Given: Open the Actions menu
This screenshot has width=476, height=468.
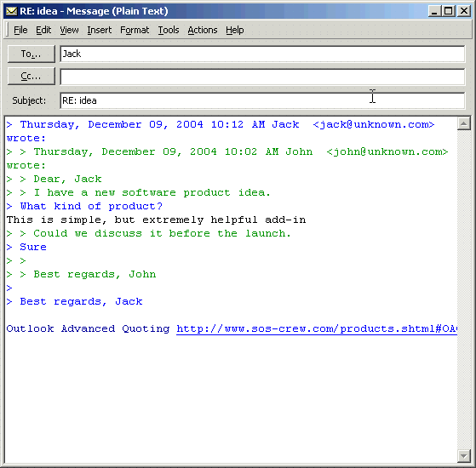Looking at the screenshot, I should 203,30.
